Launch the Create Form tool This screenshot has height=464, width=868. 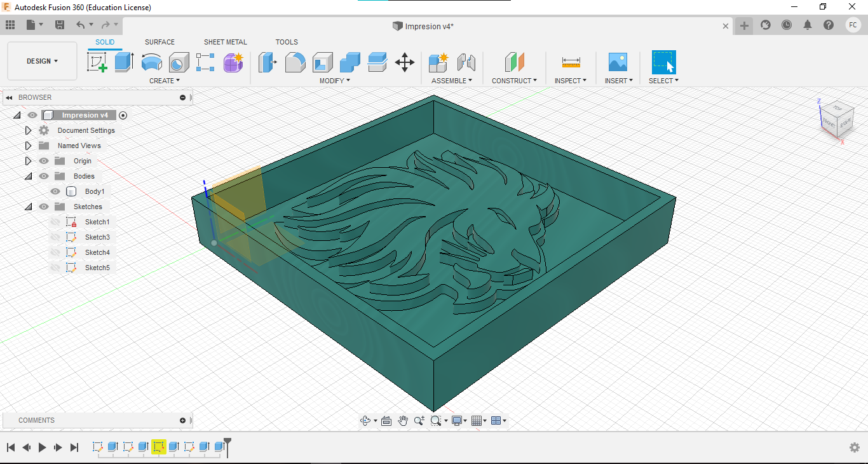click(233, 62)
